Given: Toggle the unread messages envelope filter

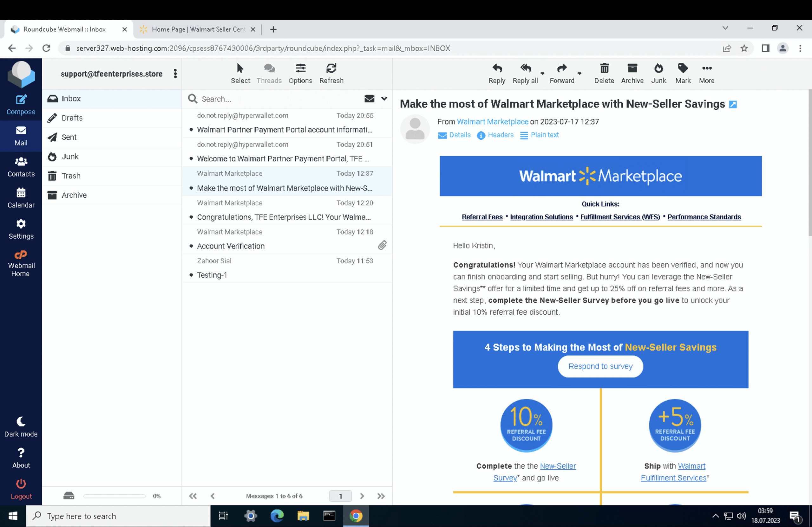Looking at the screenshot, I should click(x=369, y=99).
